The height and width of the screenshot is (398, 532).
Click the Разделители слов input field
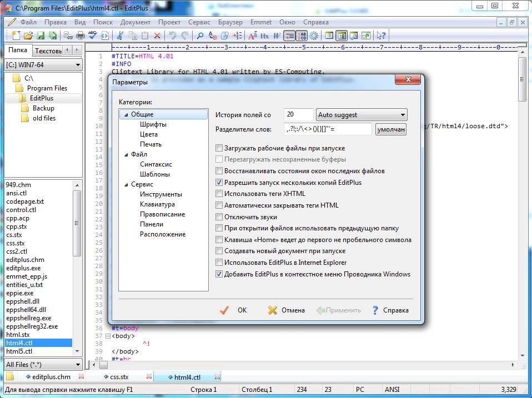[x=328, y=129]
